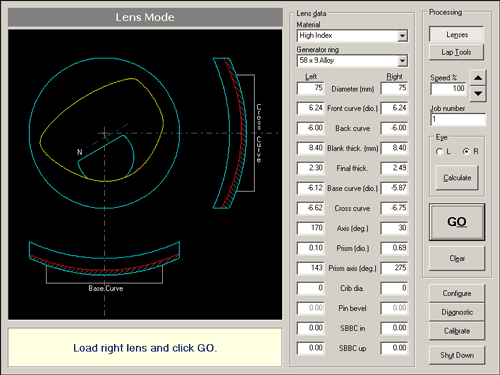This screenshot has width=500, height=375.
Task: Click the GO button
Action: point(457,222)
